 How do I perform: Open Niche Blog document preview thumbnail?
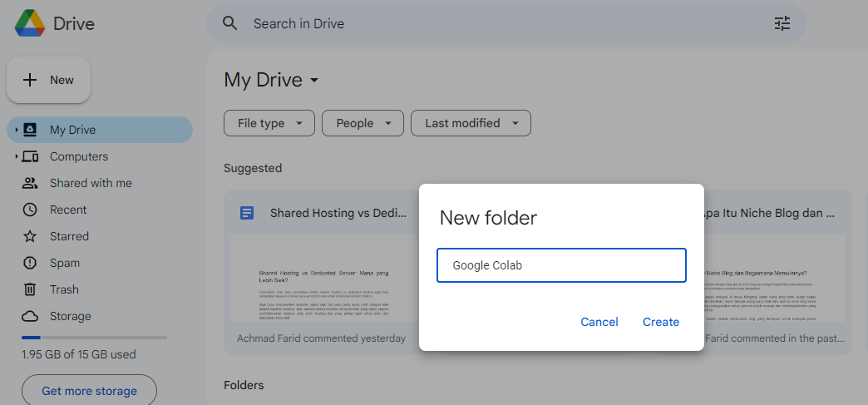(x=774, y=278)
